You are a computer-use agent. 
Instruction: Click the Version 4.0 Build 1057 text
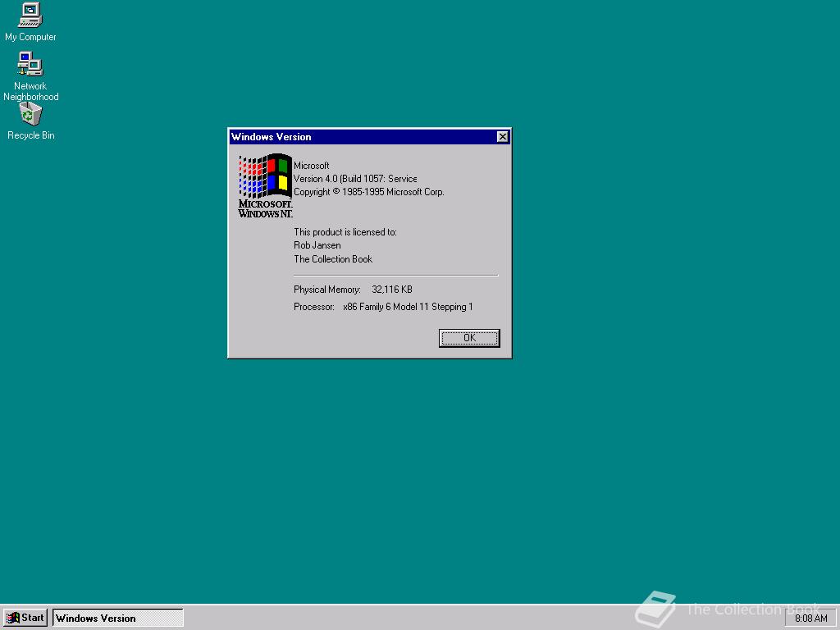(355, 178)
